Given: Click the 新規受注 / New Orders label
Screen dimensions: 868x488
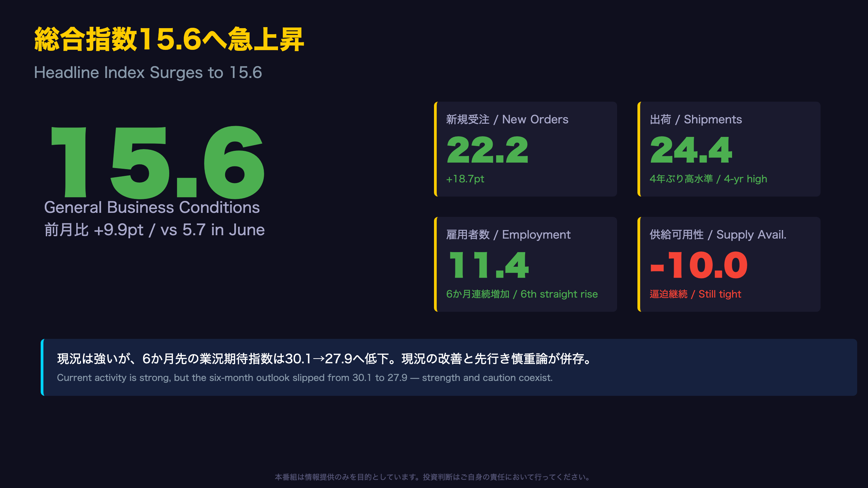Looking at the screenshot, I should (507, 119).
